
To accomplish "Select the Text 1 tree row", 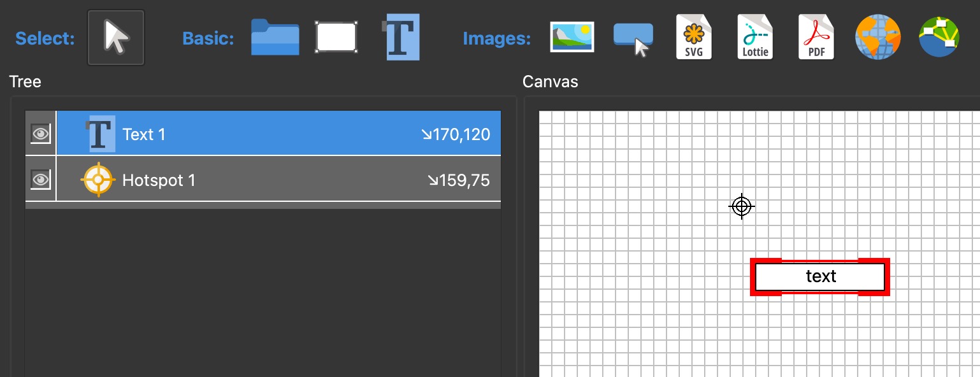I will (255, 134).
